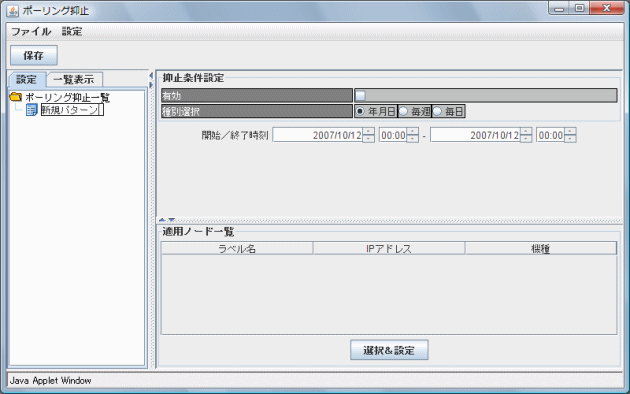Click the up arrow on horizontal divider

point(162,220)
